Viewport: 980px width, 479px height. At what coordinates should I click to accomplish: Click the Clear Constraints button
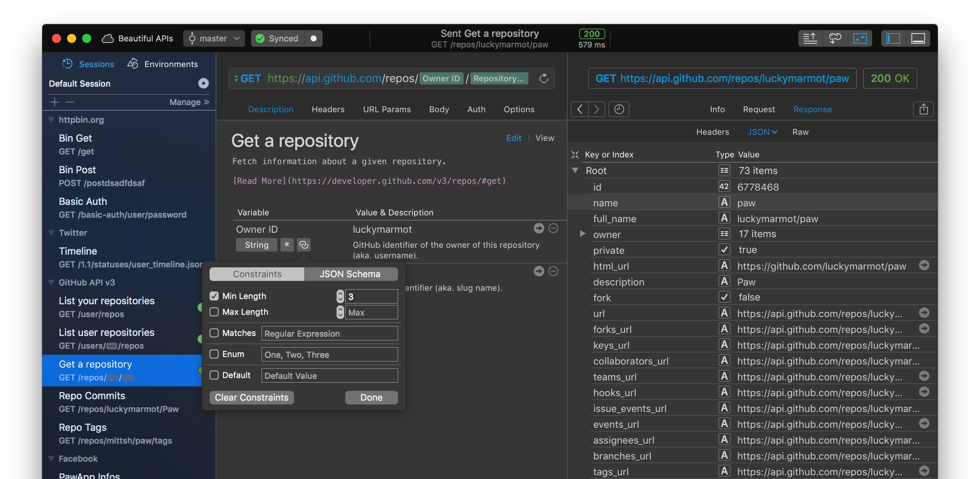(251, 397)
